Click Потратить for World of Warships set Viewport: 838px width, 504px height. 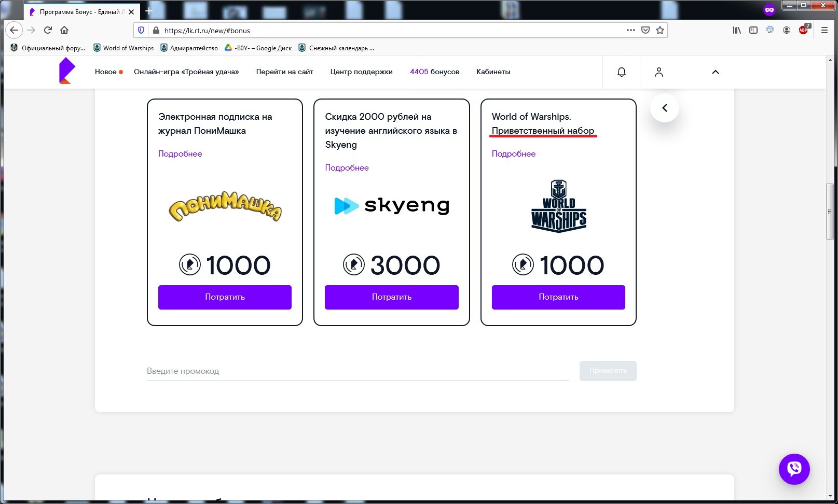click(x=558, y=297)
